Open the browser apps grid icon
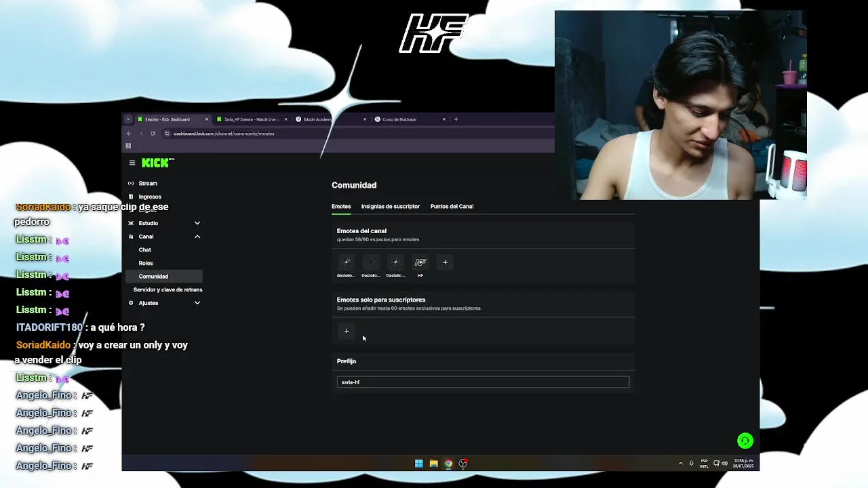Screen dimensions: 868x488 128,146
